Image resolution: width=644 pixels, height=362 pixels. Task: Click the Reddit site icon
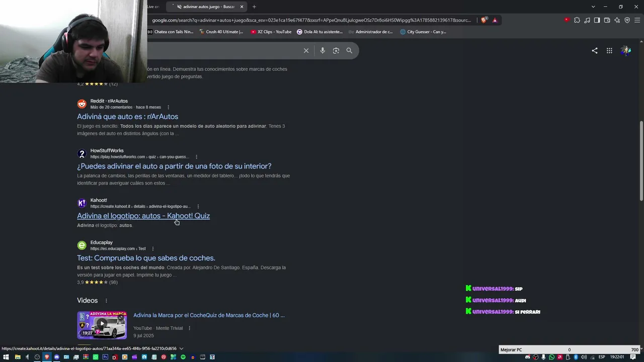(82, 104)
